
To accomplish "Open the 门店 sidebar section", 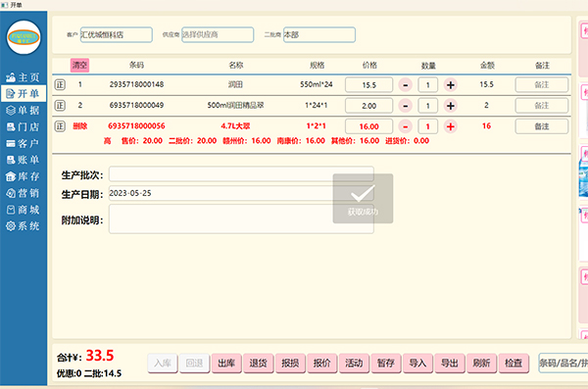I will 24,126.
